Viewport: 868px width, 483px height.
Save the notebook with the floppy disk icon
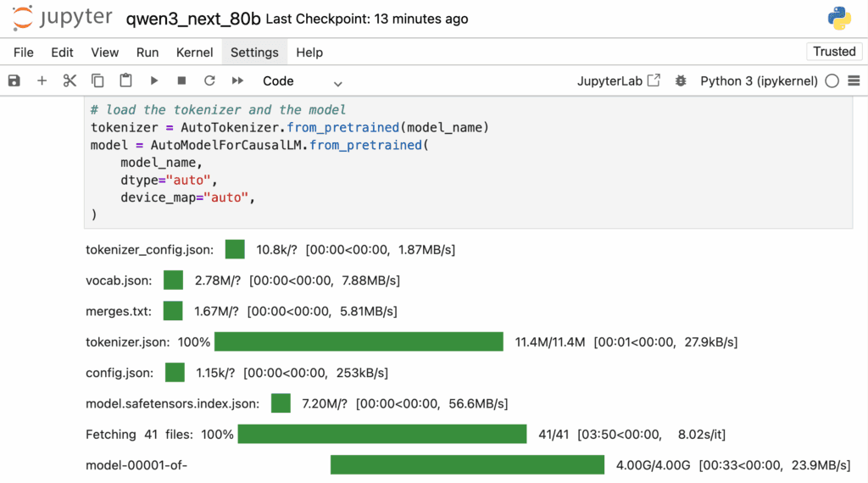coord(14,80)
